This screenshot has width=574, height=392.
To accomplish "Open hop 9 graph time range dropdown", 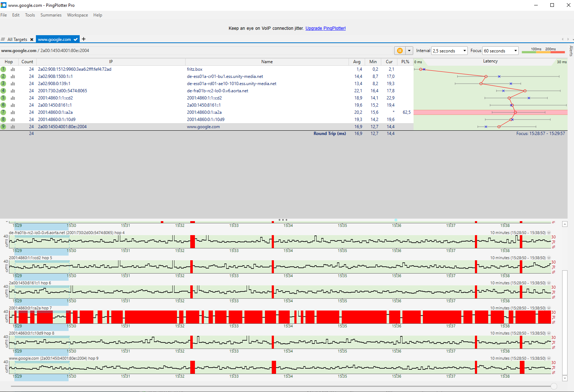I will pos(549,358).
